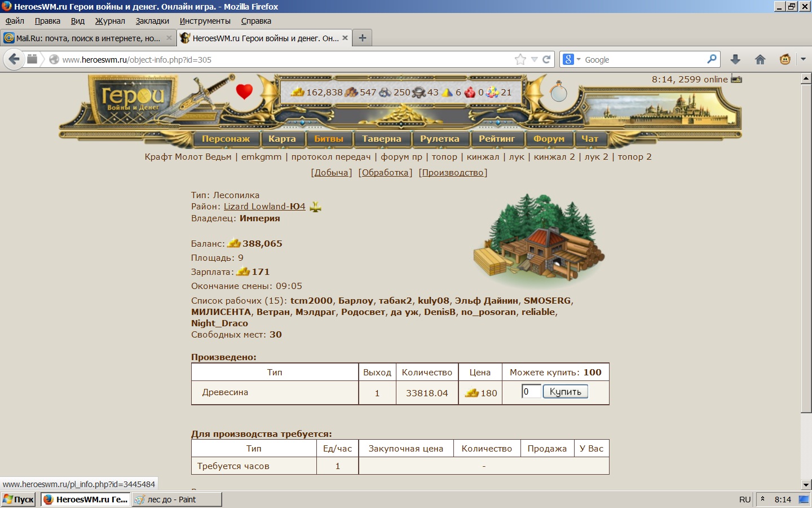Bookmark this page with the star icon

coord(520,59)
